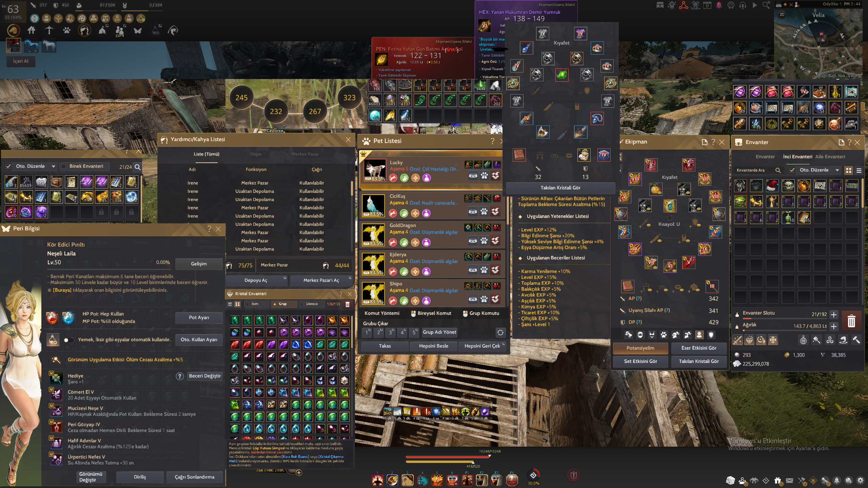Switch to Aile Envanteri tab
868x488 pixels.
click(830, 157)
